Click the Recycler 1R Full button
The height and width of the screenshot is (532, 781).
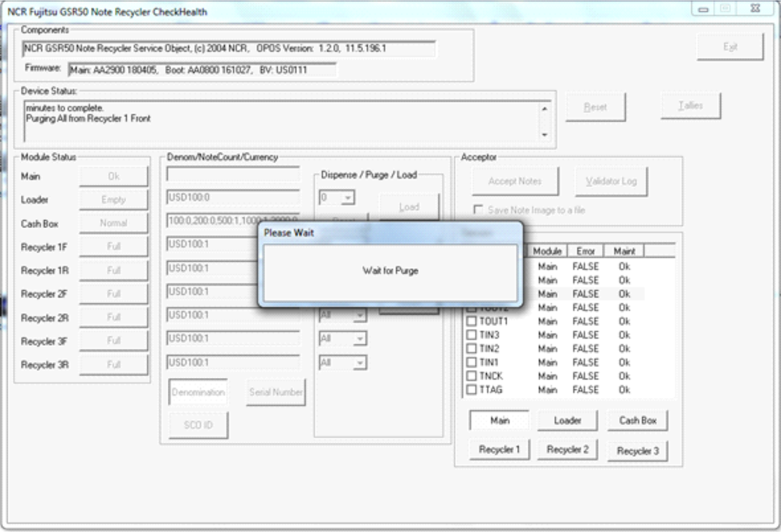(114, 270)
